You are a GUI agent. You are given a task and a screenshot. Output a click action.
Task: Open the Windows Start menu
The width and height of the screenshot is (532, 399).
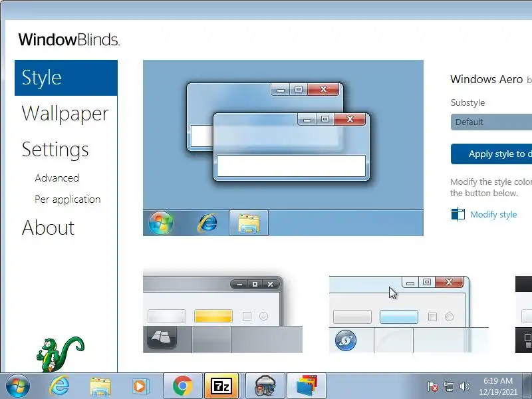pyautogui.click(x=18, y=386)
